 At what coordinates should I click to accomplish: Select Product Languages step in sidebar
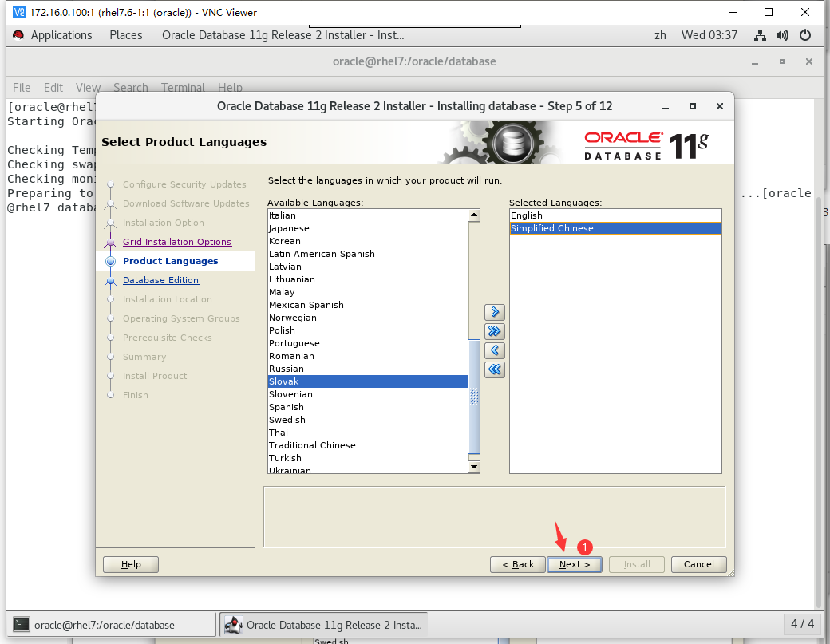click(171, 261)
